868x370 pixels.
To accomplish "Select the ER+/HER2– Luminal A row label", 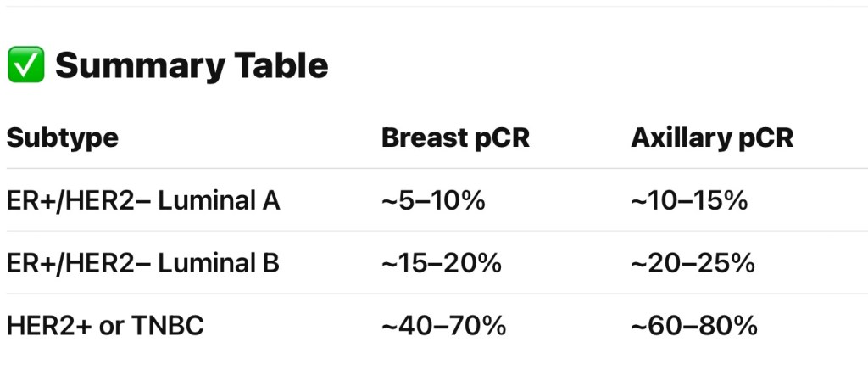I will [143, 201].
